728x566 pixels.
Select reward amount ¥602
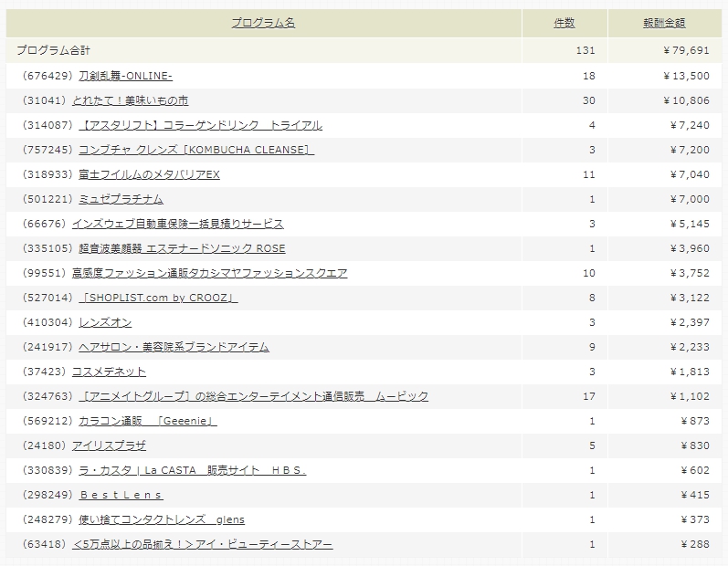(695, 469)
